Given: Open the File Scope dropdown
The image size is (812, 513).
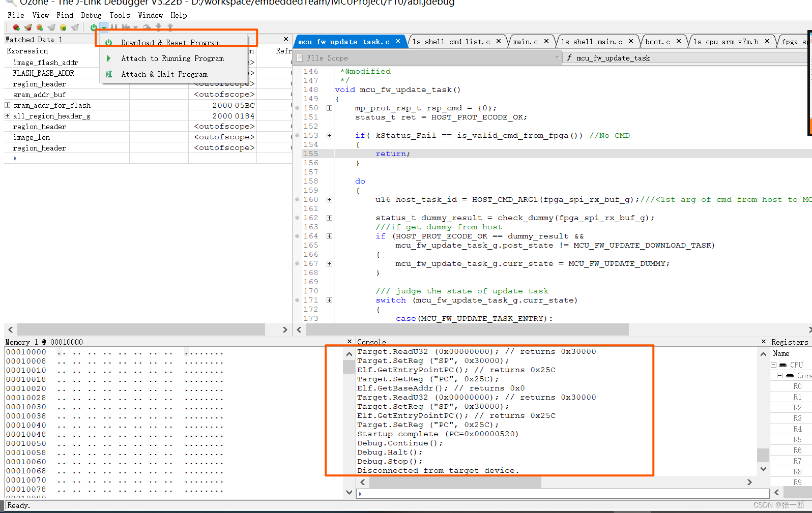Looking at the screenshot, I should [x=557, y=58].
